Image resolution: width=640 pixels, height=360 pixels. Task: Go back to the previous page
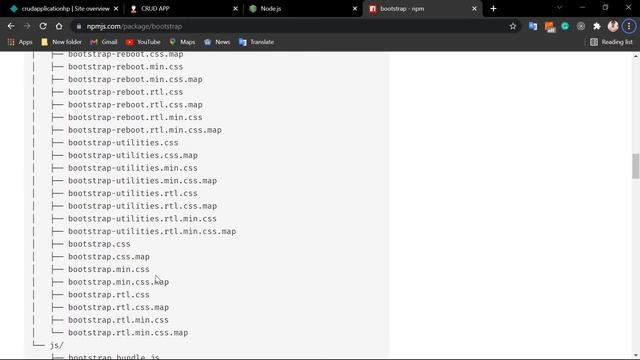tap(11, 26)
